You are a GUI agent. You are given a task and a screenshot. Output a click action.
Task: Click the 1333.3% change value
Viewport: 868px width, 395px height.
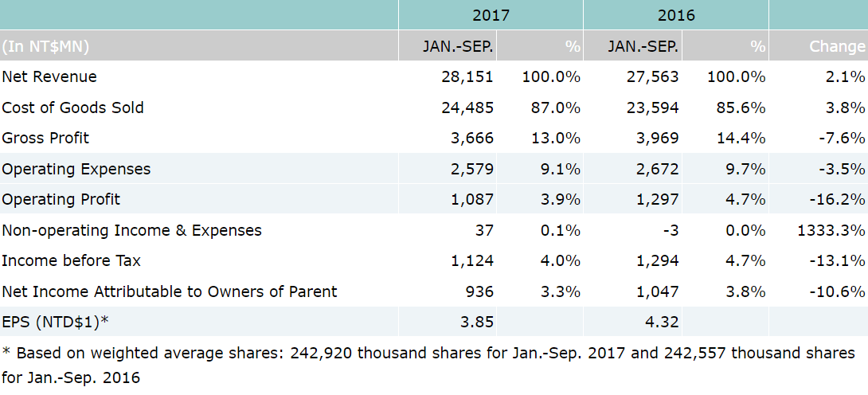click(x=831, y=230)
